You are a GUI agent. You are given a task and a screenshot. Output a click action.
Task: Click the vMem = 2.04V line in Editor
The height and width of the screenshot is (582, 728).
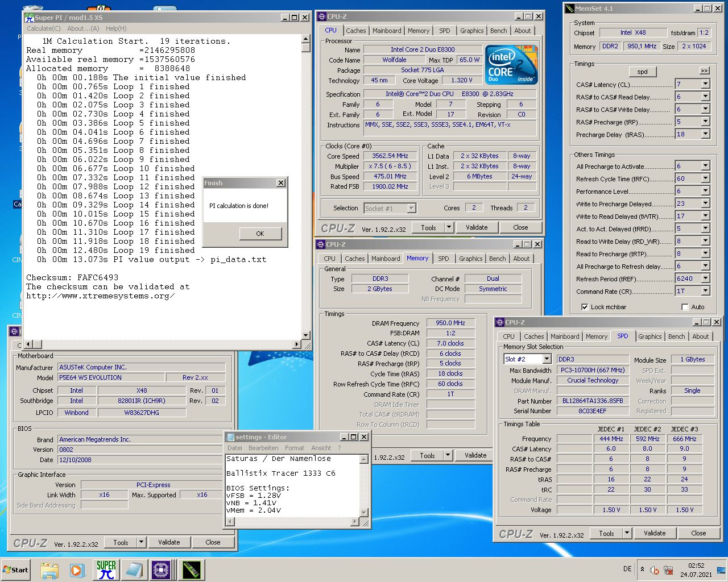coord(254,510)
